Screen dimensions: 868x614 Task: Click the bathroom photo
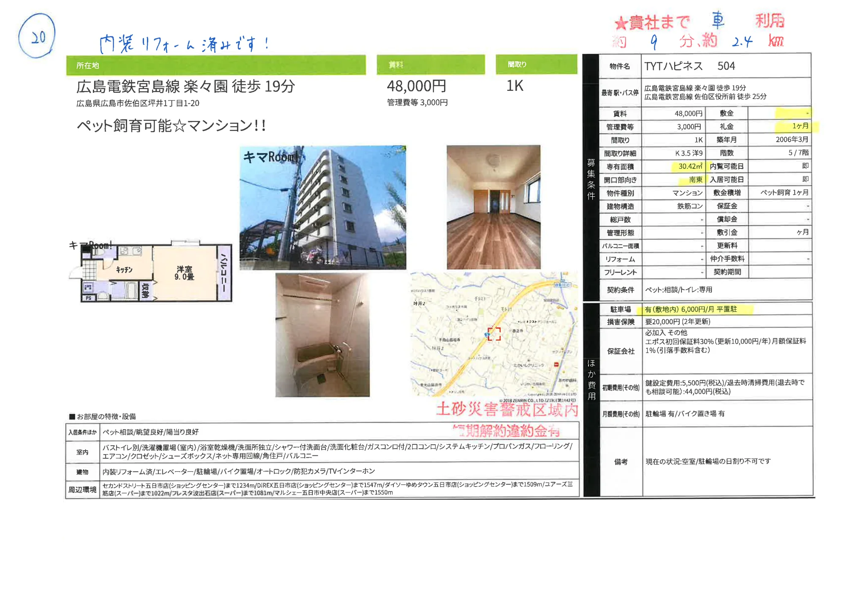322,335
